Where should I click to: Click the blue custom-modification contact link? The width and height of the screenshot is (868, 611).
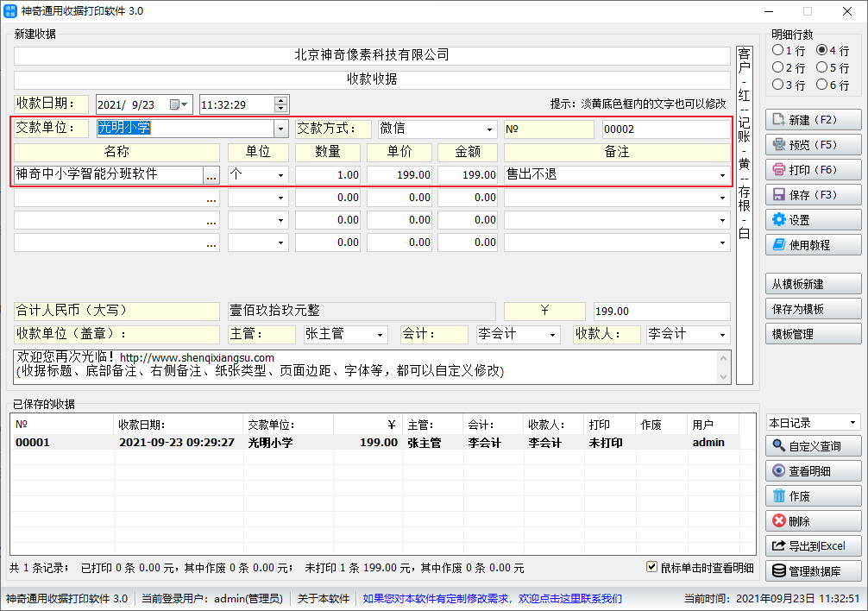point(492,599)
